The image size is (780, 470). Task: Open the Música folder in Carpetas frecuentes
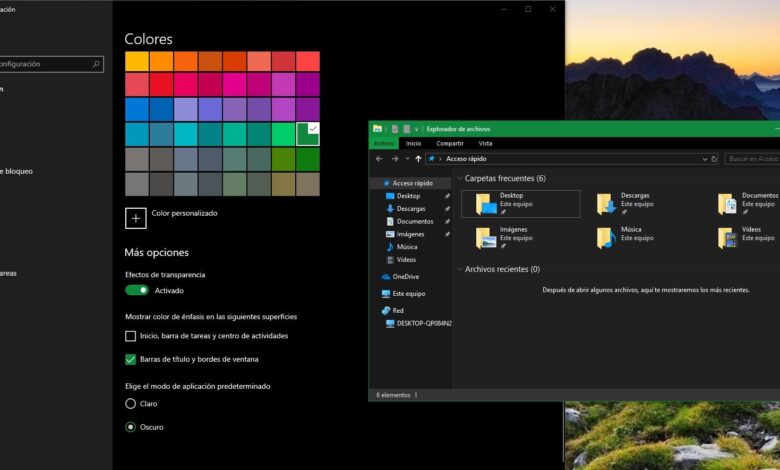606,238
